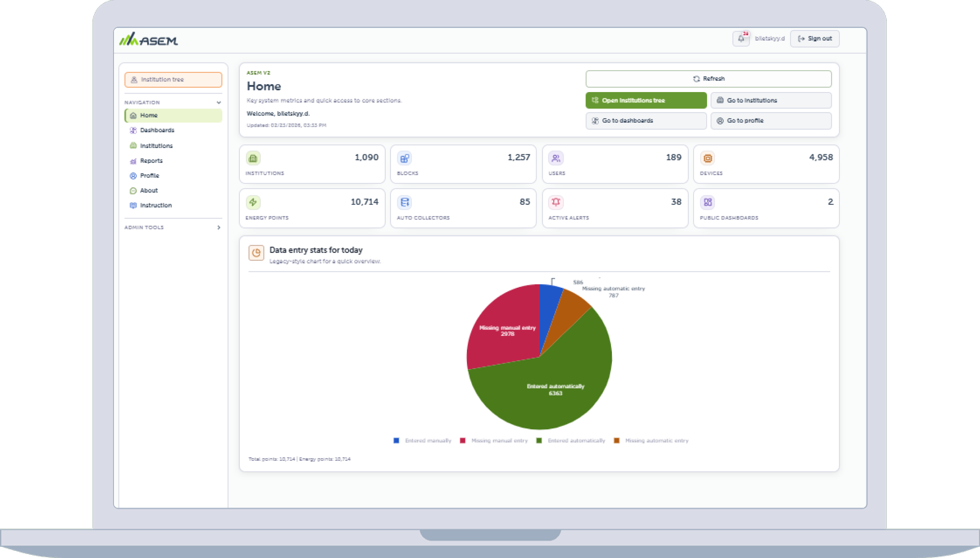
Task: Toggle the Entered manually legend item
Action: (422, 440)
